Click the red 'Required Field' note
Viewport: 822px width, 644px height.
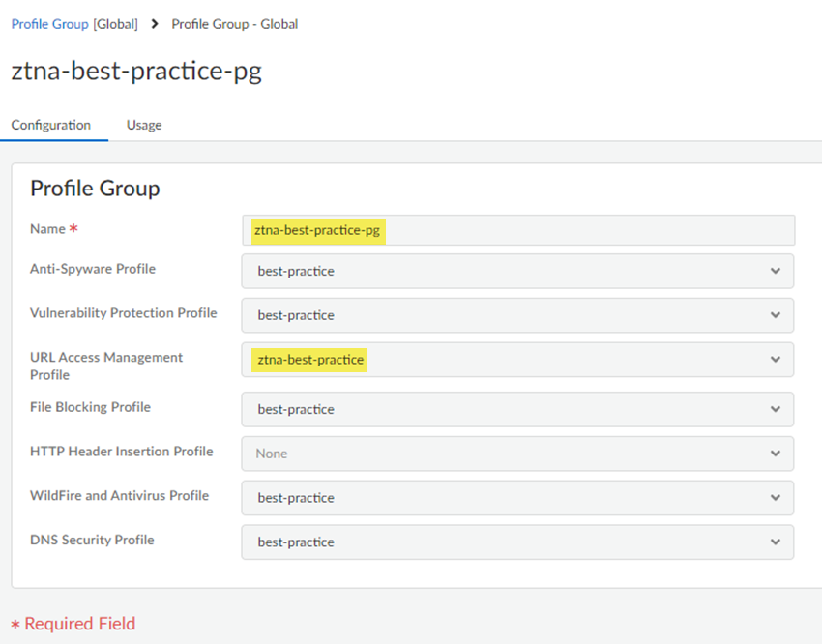point(79,624)
